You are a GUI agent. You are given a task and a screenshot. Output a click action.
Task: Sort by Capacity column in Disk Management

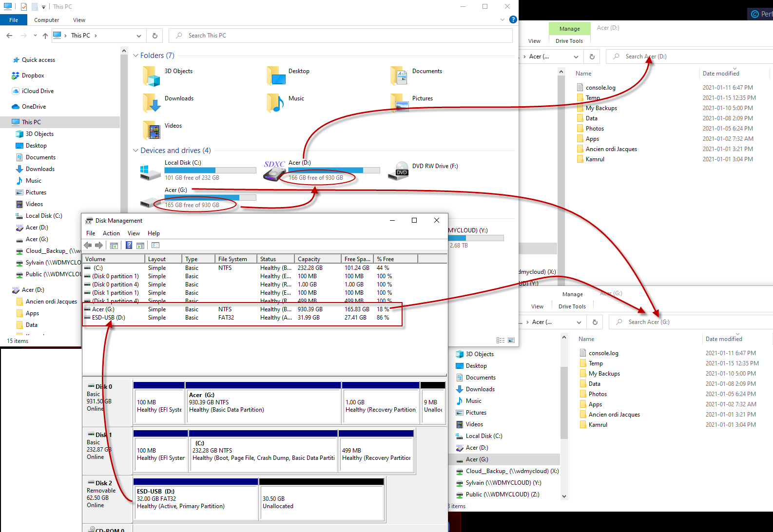pos(319,259)
